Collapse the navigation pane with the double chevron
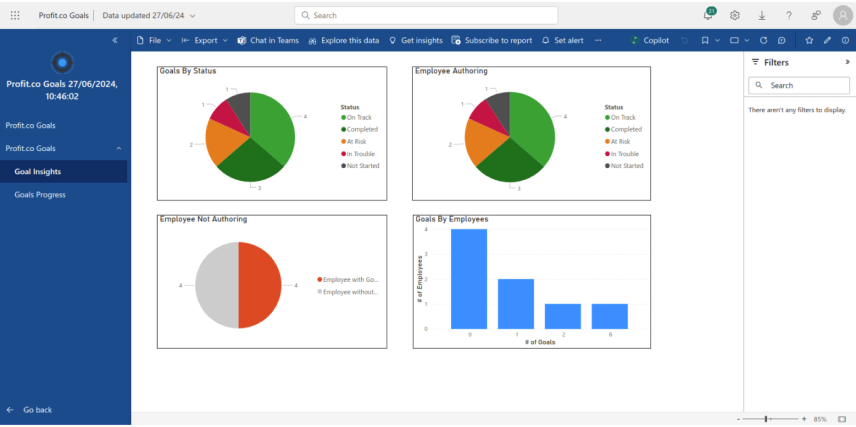Image resolution: width=856 pixels, height=427 pixels. [x=115, y=40]
